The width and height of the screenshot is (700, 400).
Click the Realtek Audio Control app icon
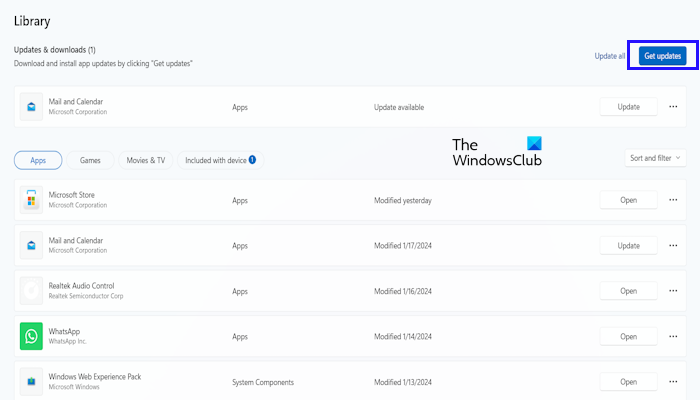pos(31,291)
